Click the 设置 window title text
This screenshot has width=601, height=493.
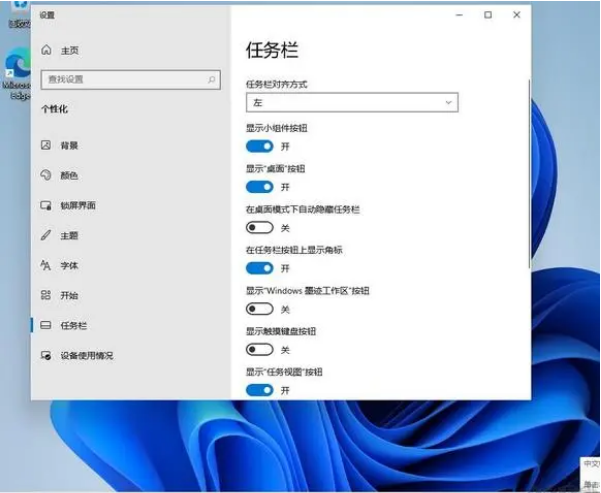pyautogui.click(x=47, y=15)
